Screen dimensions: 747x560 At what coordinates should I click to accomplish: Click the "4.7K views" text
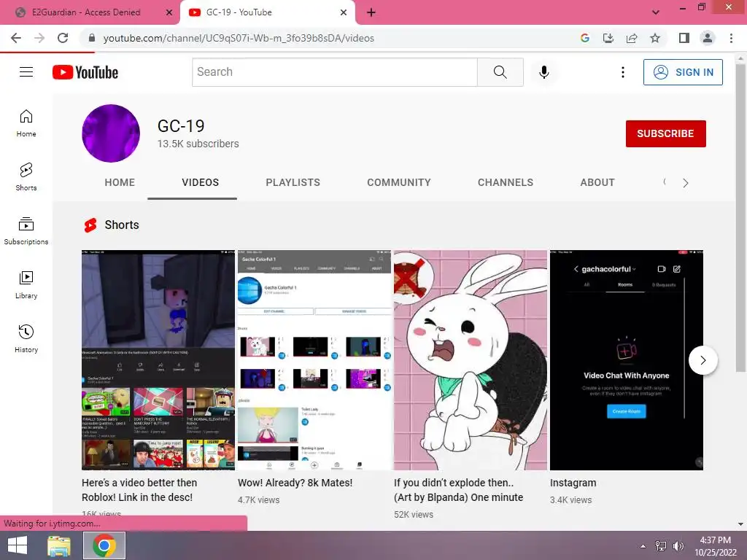[x=259, y=500]
